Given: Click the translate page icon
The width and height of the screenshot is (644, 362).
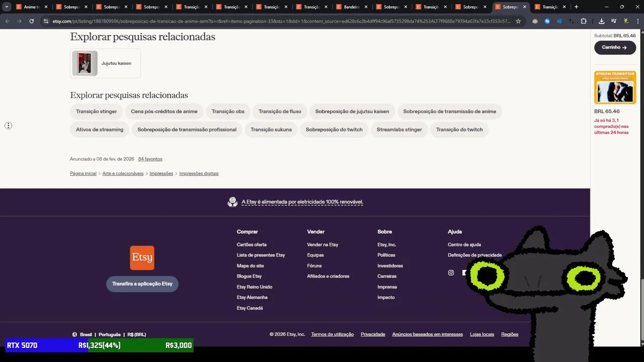Looking at the screenshot, I should [571, 21].
